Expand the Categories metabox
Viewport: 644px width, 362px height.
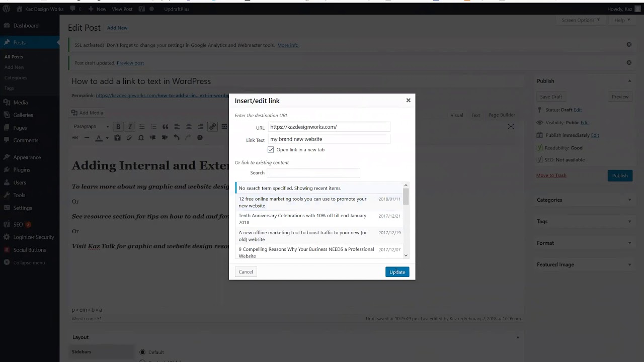[x=629, y=200]
